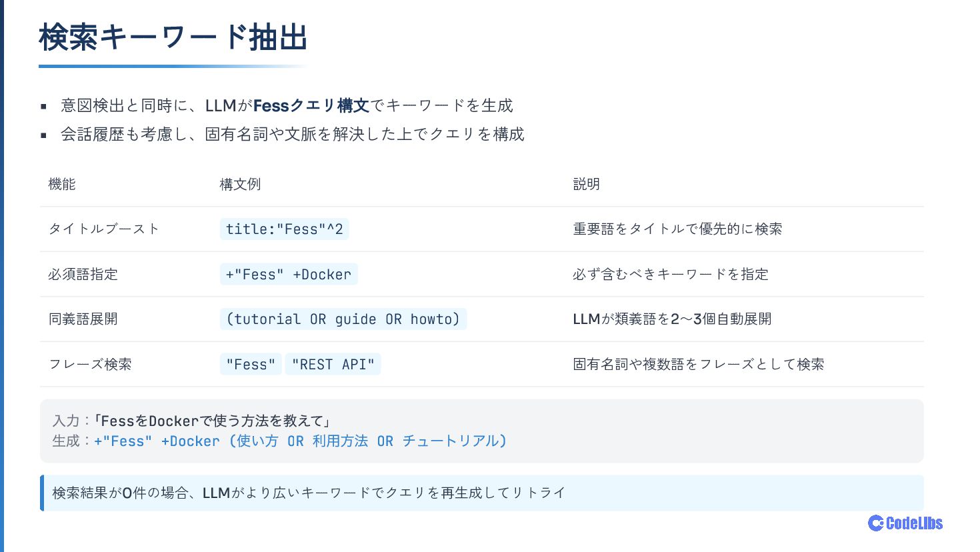Click the bold Fessクエリ構文 text

[x=311, y=106]
